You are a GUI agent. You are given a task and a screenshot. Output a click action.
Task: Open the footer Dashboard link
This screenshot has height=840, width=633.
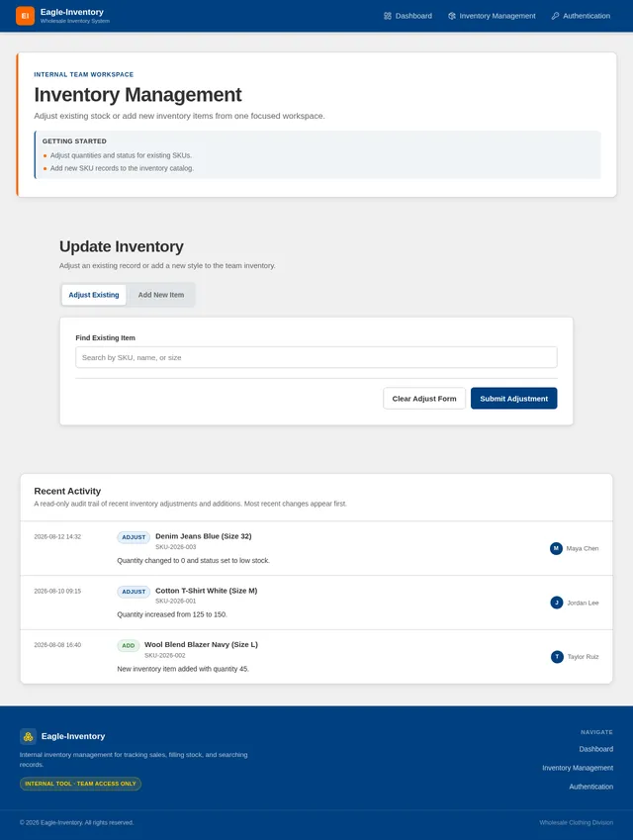point(596,749)
